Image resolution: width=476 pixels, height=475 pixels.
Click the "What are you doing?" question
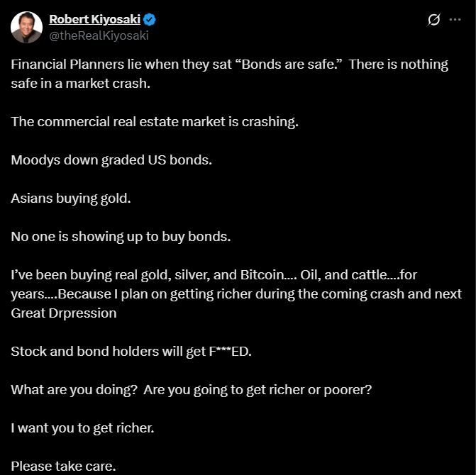tap(74, 390)
